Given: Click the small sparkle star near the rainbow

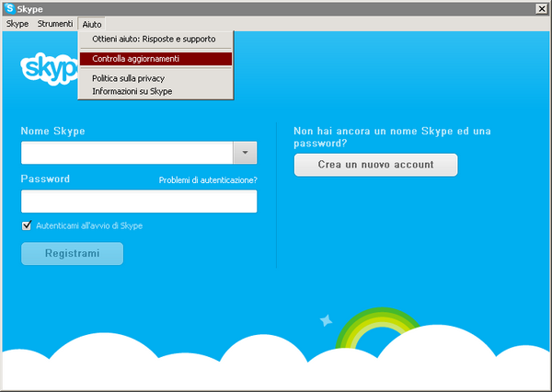Looking at the screenshot, I should point(326,320).
